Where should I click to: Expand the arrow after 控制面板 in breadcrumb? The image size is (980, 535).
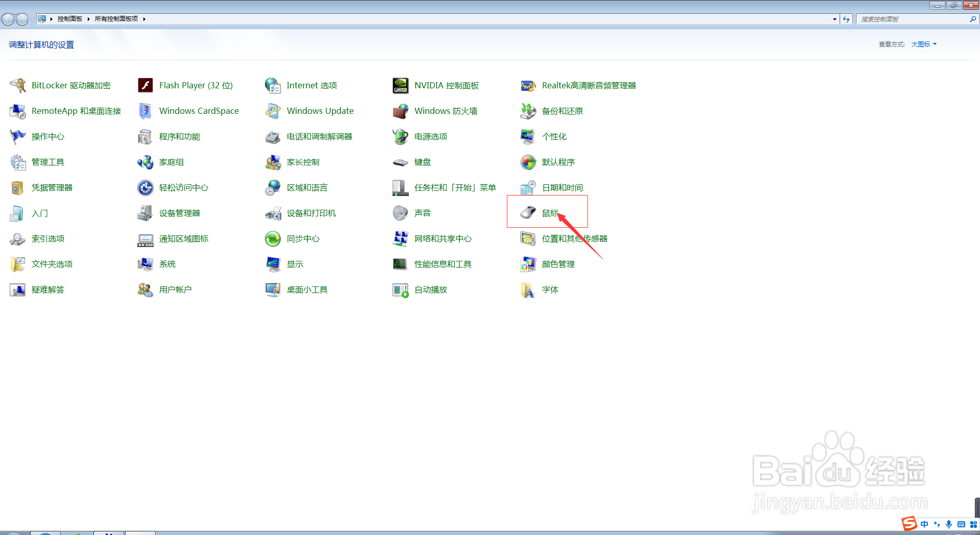pyautogui.click(x=88, y=19)
